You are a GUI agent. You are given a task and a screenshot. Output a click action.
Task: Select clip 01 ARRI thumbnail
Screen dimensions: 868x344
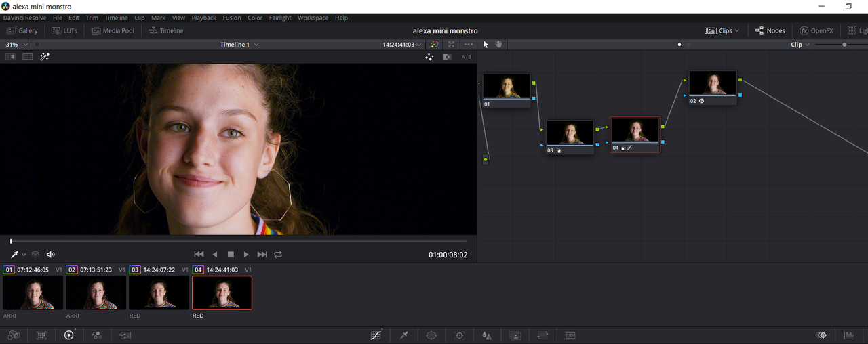point(33,293)
